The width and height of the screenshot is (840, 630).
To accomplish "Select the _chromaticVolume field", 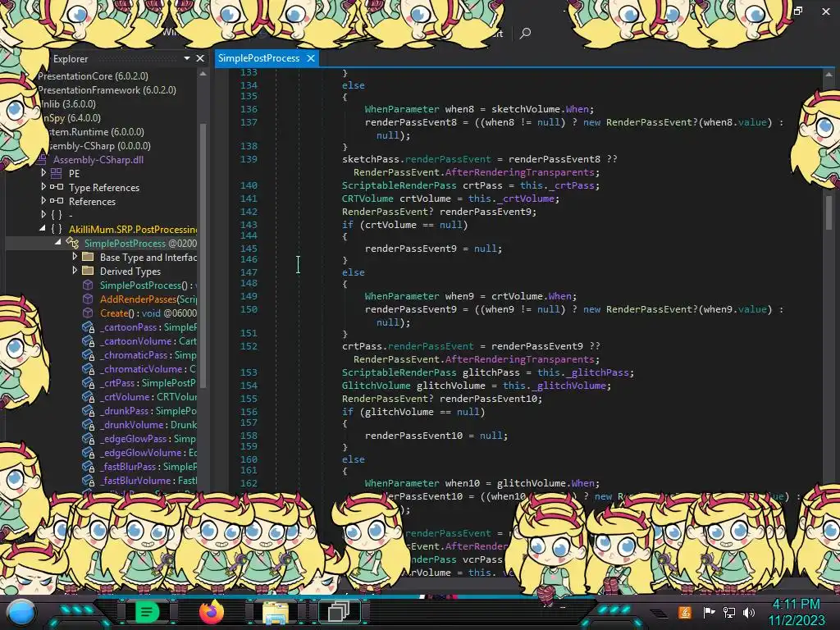I will click(148, 368).
